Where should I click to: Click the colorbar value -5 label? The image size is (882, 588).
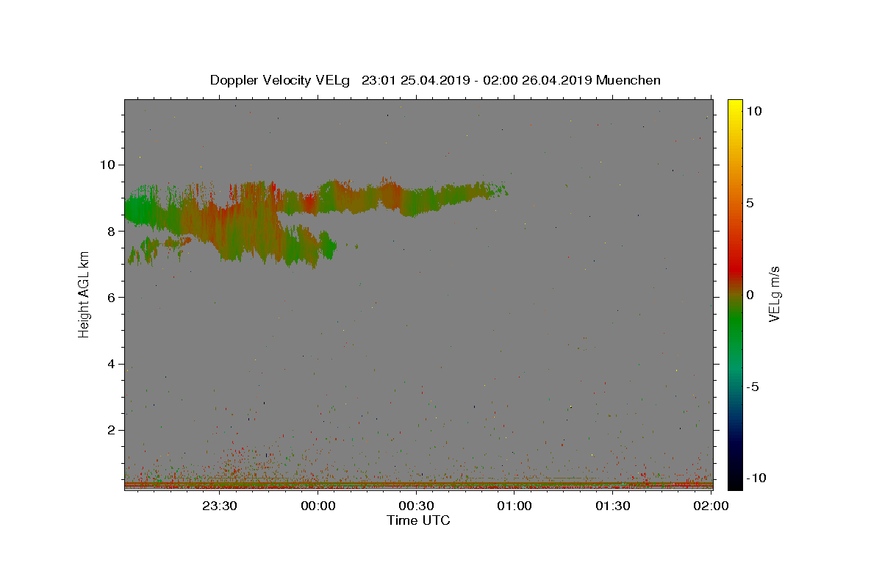(753, 387)
